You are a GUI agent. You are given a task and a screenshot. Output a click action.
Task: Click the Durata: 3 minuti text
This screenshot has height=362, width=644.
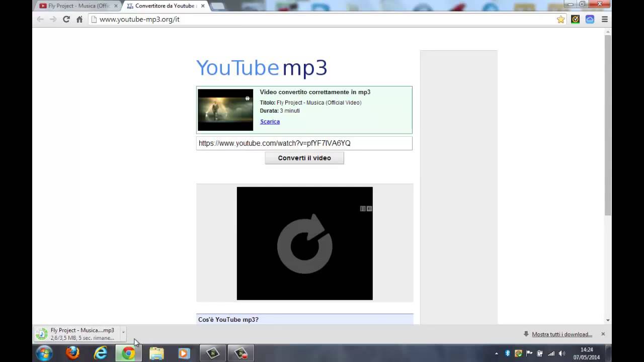coord(280,111)
